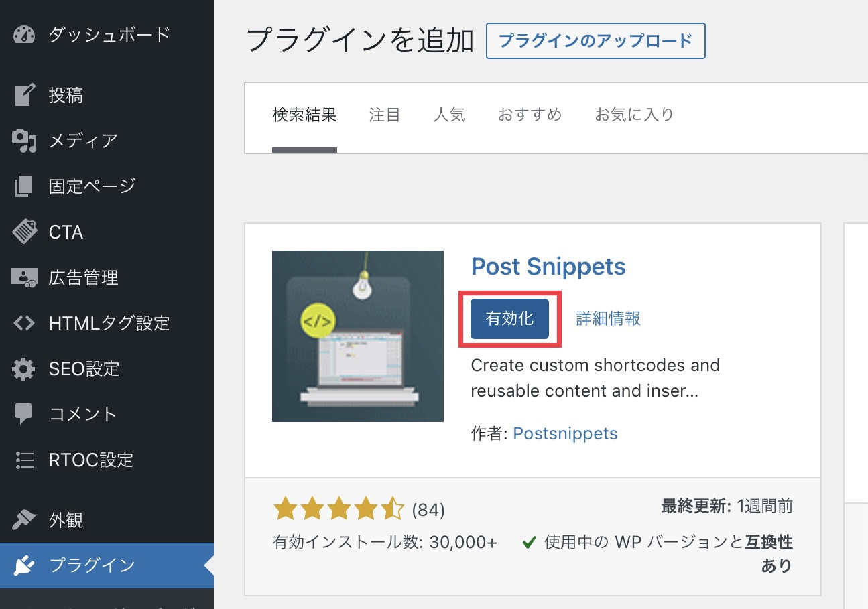868x609 pixels.
Task: Switch to お気に入り tab
Action: [634, 115]
